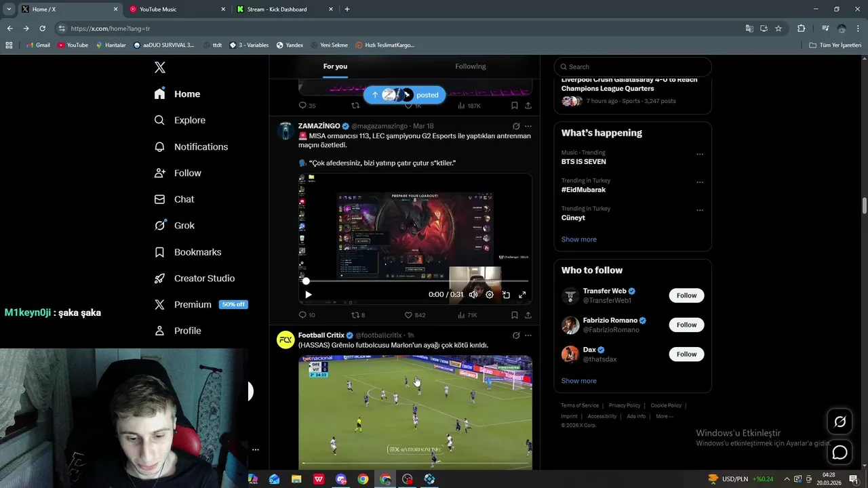Viewport: 868px width, 488px height.
Task: Open Grok actions on ZAMAZİNGO post
Action: coord(516,126)
